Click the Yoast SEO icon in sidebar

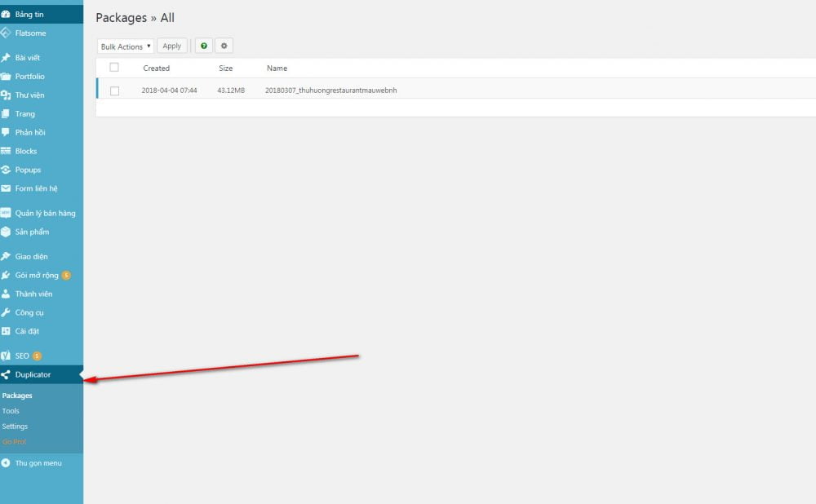[x=6, y=356]
